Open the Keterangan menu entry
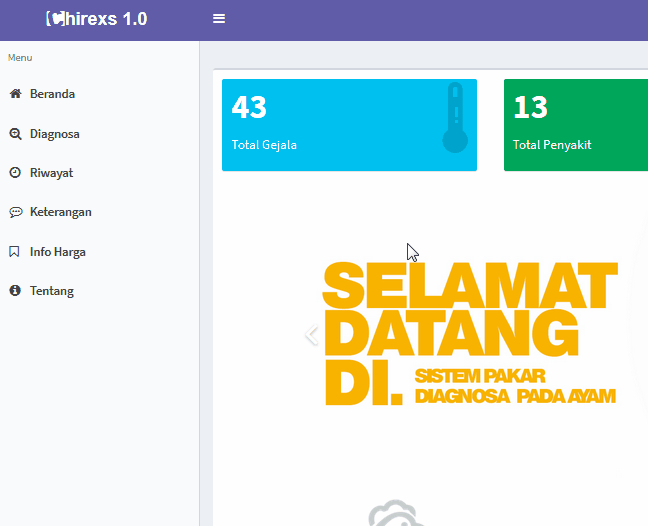 (60, 212)
